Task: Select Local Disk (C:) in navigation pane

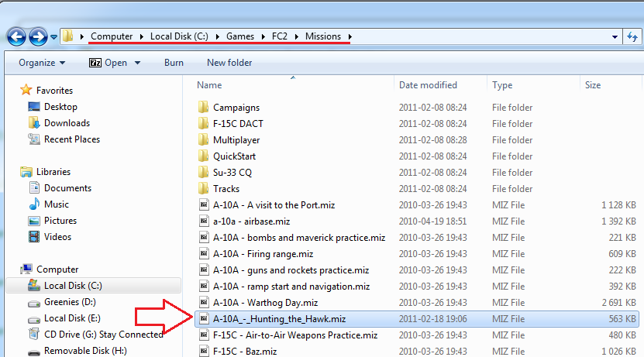Action: tap(93, 286)
